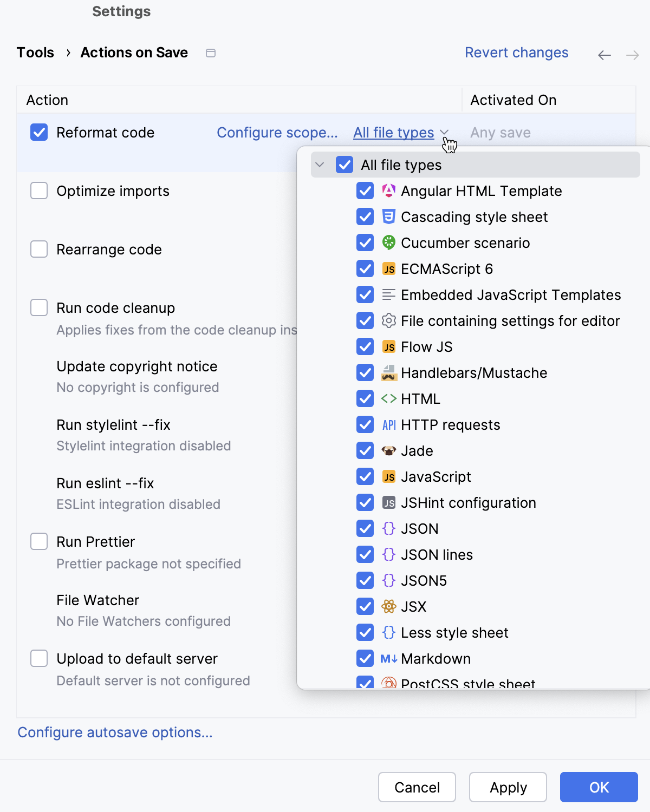Enable the Optimize imports checkbox
Screen dimensions: 650x812
coord(38,191)
